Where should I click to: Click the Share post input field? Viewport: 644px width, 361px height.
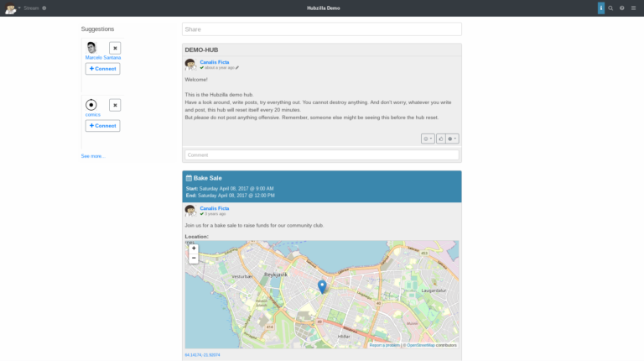[x=321, y=29]
